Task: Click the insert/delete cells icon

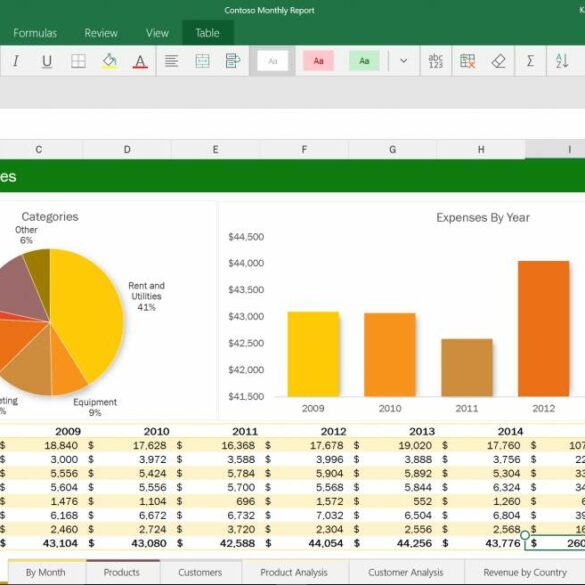Action: coord(467,61)
